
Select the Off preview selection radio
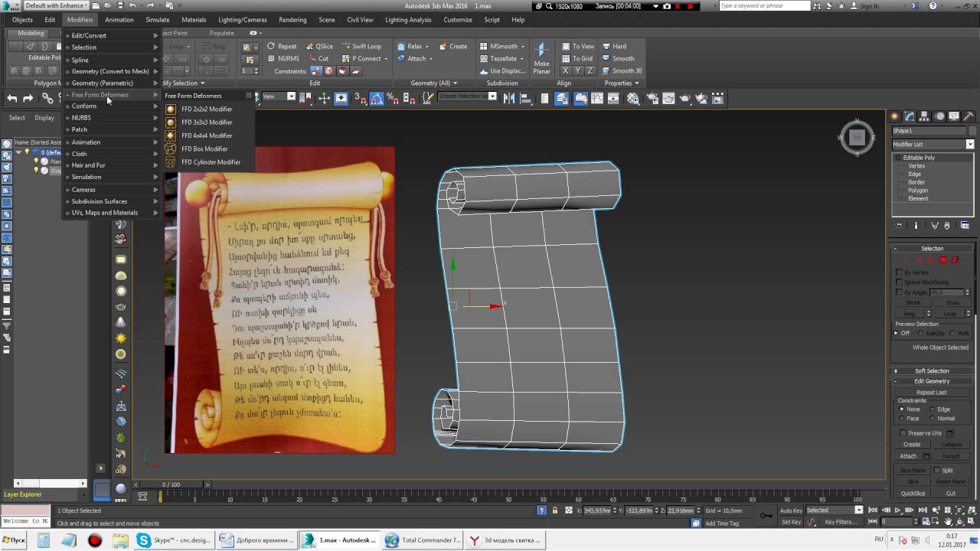tap(897, 334)
